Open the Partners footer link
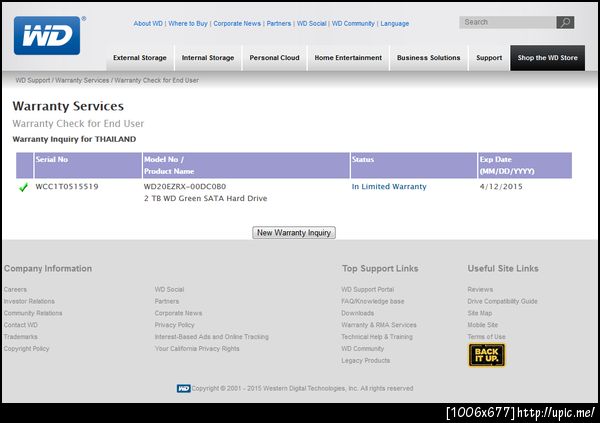The image size is (600, 423). tap(166, 302)
